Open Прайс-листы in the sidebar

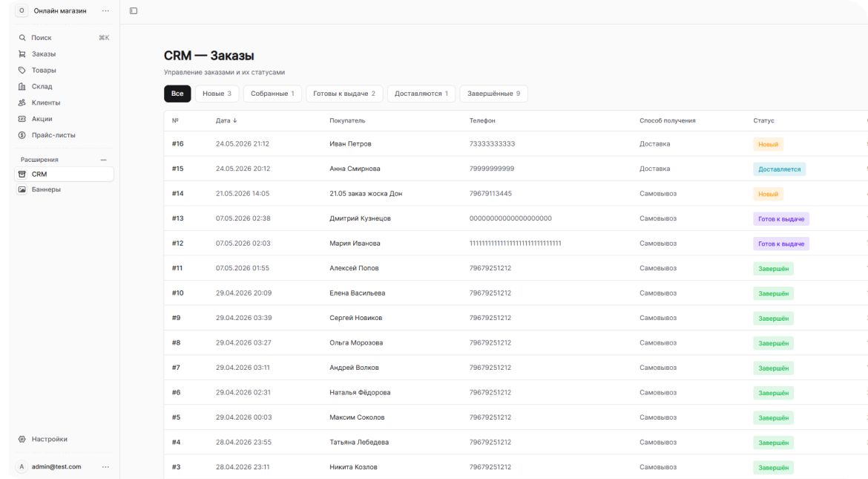(x=64, y=134)
